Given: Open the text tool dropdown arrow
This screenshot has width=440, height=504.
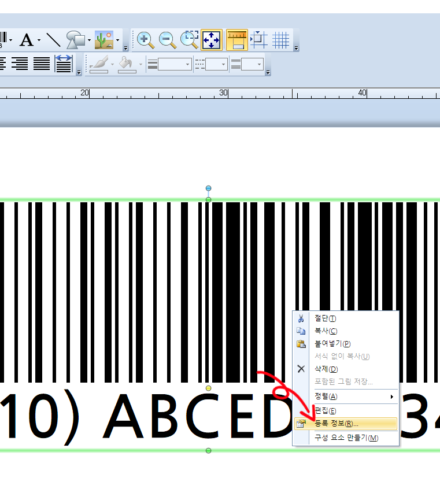Looking at the screenshot, I should (39, 40).
